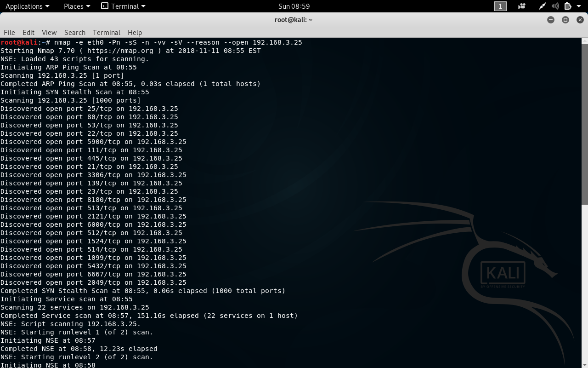
Task: Open the Terminal app menu in top bar
Action: coord(123,6)
